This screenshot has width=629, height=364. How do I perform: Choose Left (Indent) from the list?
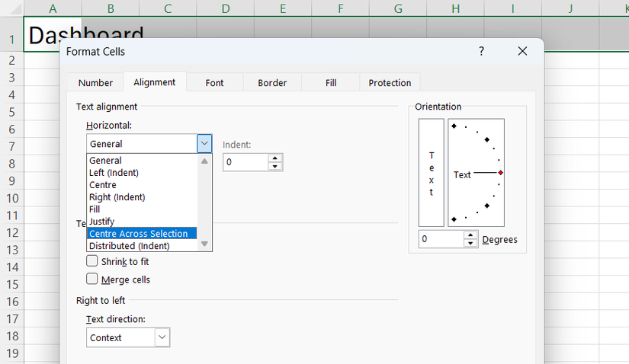(x=114, y=173)
